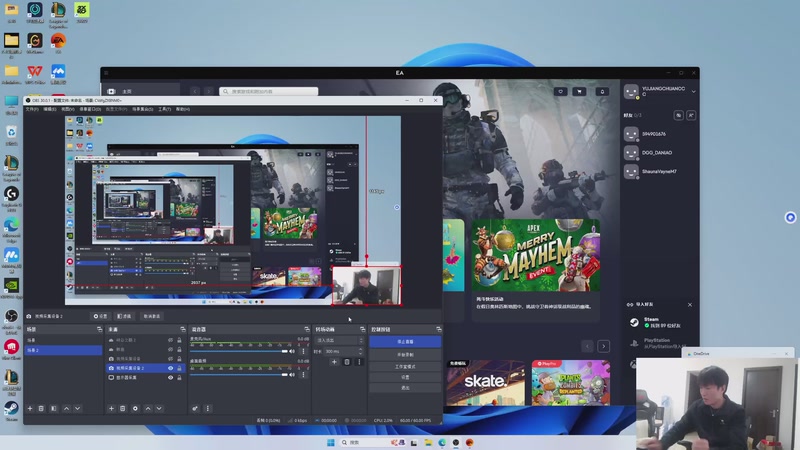
Task: Mute the desktop audio speaker icon
Action: click(292, 374)
